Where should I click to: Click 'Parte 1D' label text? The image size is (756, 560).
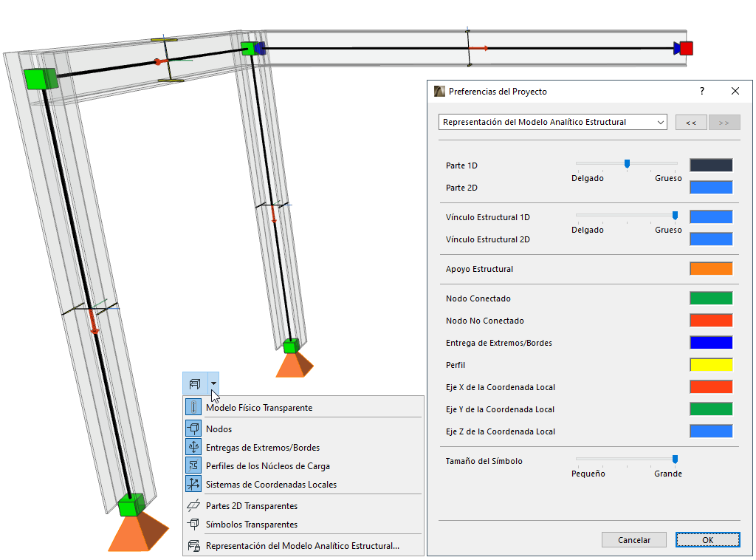461,165
